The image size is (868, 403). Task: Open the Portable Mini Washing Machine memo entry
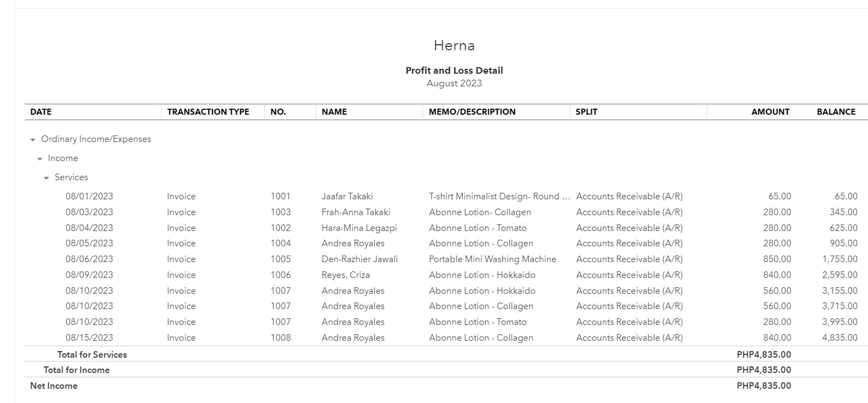492,259
